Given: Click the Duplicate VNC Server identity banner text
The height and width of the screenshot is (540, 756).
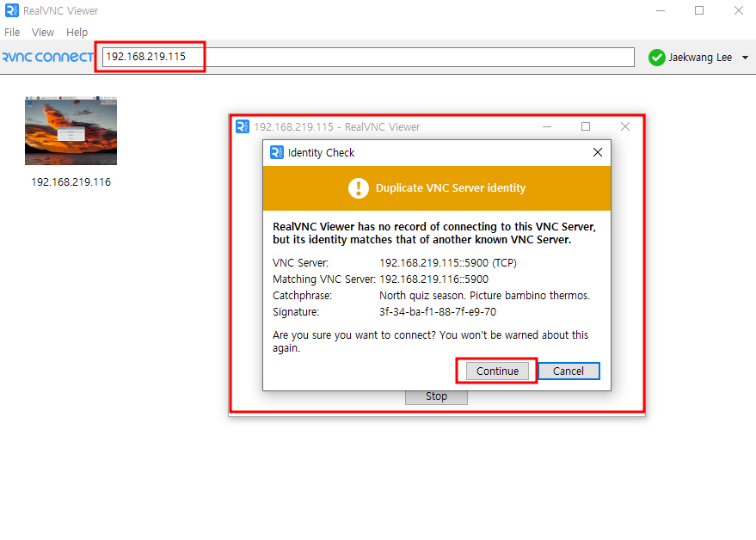Looking at the screenshot, I should pos(451,188).
